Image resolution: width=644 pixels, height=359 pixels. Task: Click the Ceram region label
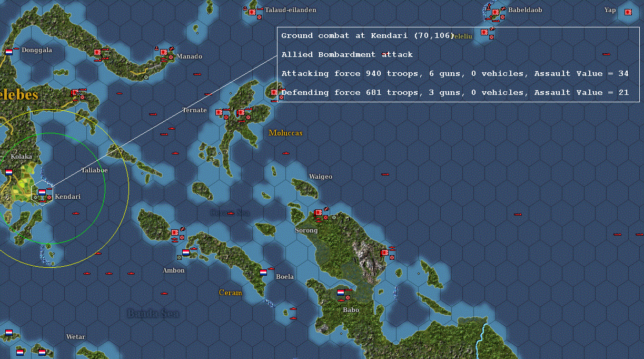coord(230,293)
